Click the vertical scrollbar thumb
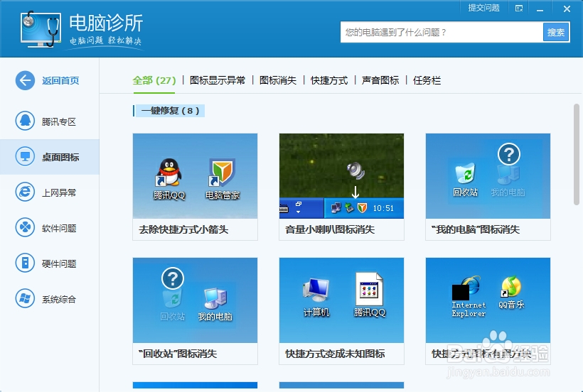 [x=577, y=154]
